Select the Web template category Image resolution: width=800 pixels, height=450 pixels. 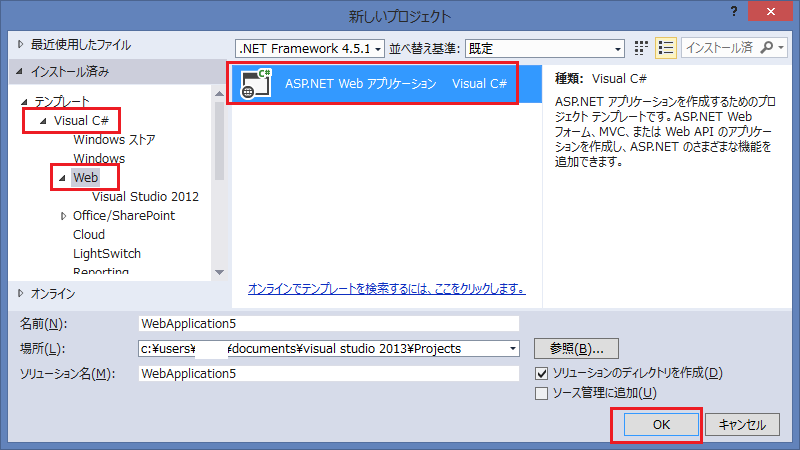[85, 178]
